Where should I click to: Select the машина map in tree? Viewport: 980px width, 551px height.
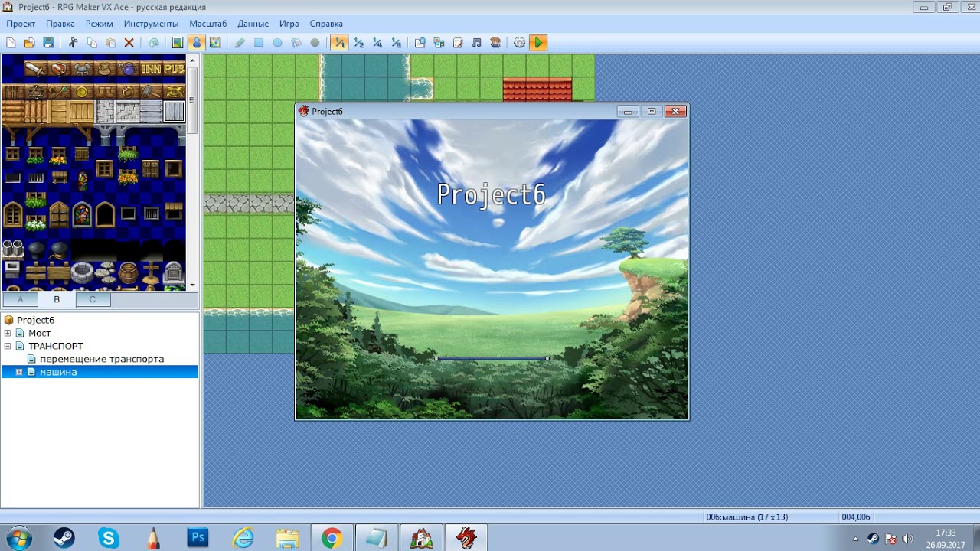58,372
